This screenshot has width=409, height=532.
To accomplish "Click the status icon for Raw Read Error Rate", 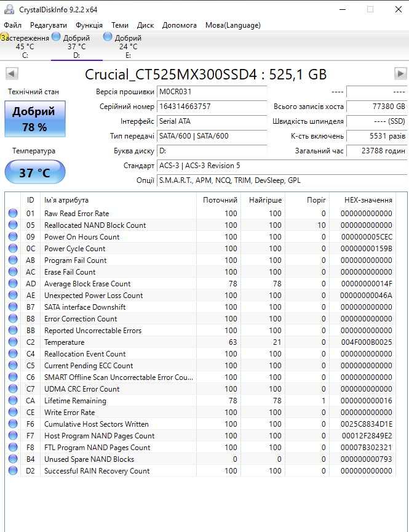I will click(13, 213).
